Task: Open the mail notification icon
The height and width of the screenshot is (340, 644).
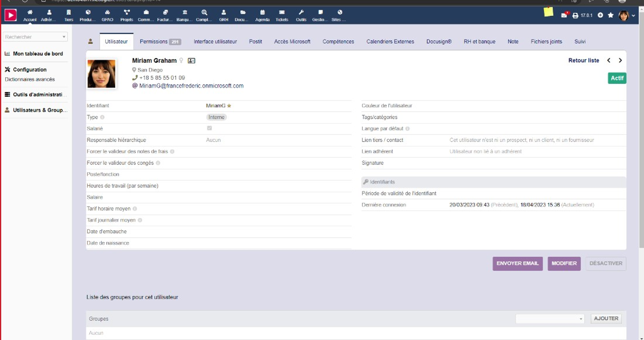Action: tap(564, 15)
